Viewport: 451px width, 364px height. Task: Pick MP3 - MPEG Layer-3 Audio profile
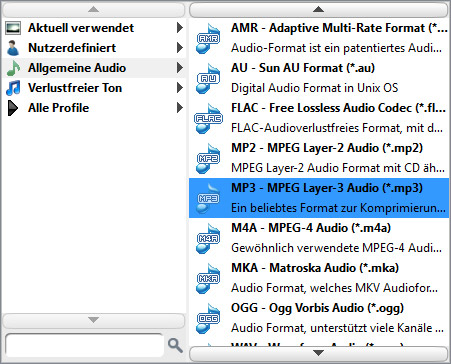319,198
